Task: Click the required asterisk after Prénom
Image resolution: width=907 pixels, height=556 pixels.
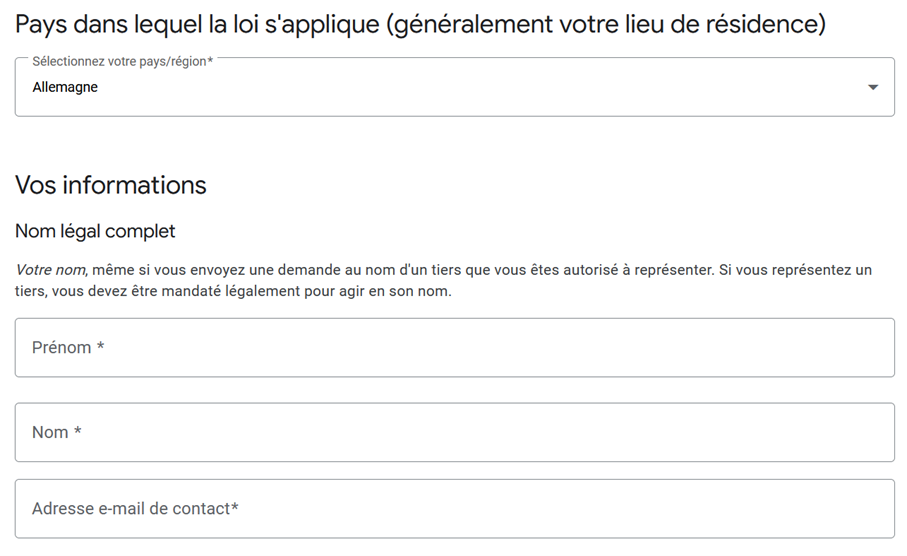Action: coord(101,346)
